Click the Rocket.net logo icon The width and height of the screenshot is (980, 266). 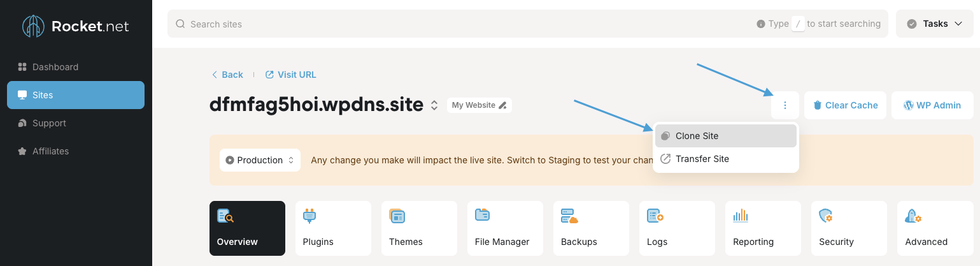point(34,26)
